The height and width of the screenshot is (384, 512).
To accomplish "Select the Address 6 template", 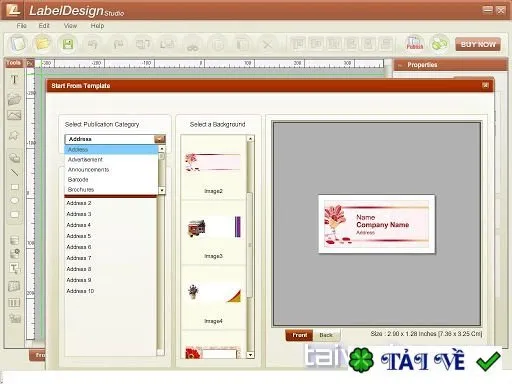I will point(110,247).
